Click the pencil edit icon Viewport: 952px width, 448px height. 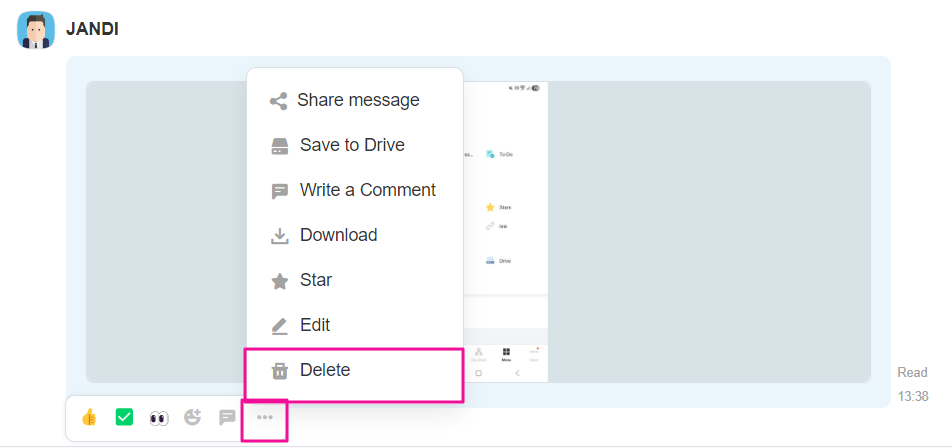280,326
